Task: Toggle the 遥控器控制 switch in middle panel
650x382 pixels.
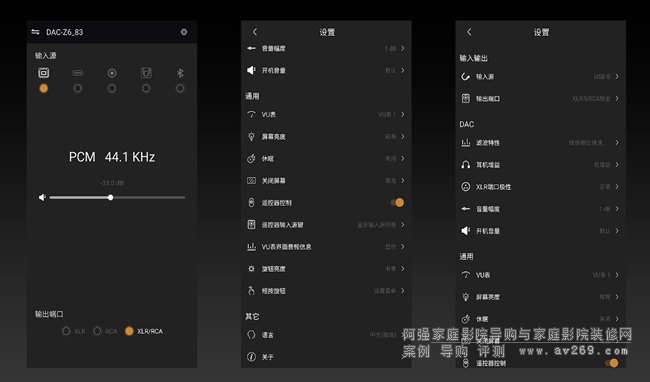Action: 397,202
